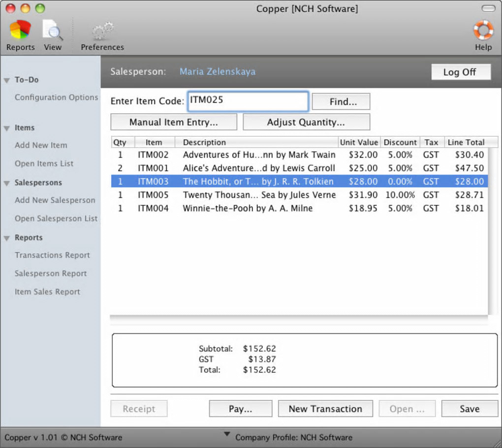Sort by Tax column header
Image resolution: width=502 pixels, height=448 pixels.
(x=432, y=142)
